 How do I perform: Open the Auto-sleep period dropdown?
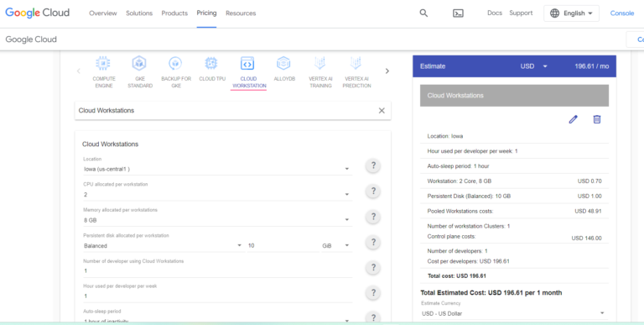click(218, 320)
